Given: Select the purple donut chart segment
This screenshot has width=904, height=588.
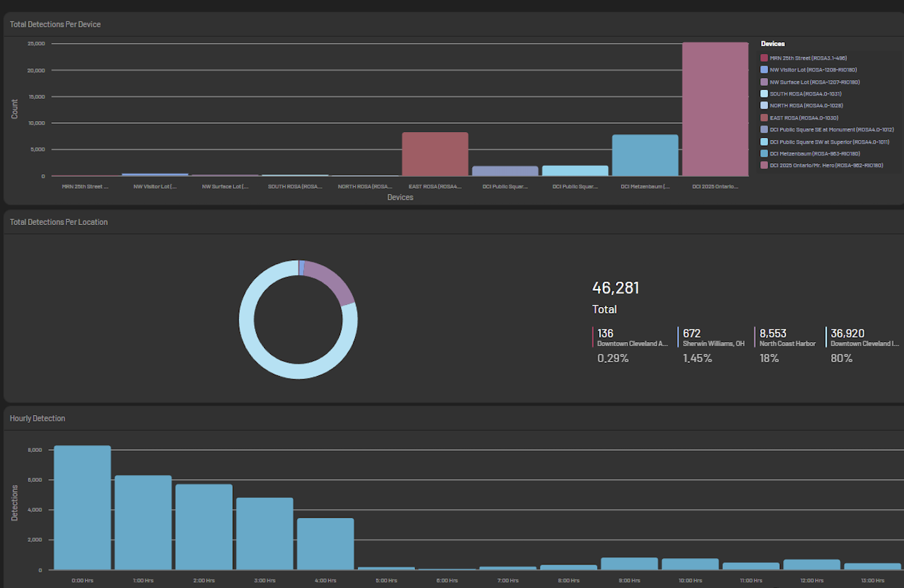Looking at the screenshot, I should [333, 280].
